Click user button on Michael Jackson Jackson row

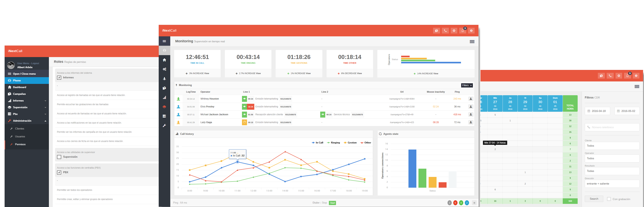tap(471, 115)
